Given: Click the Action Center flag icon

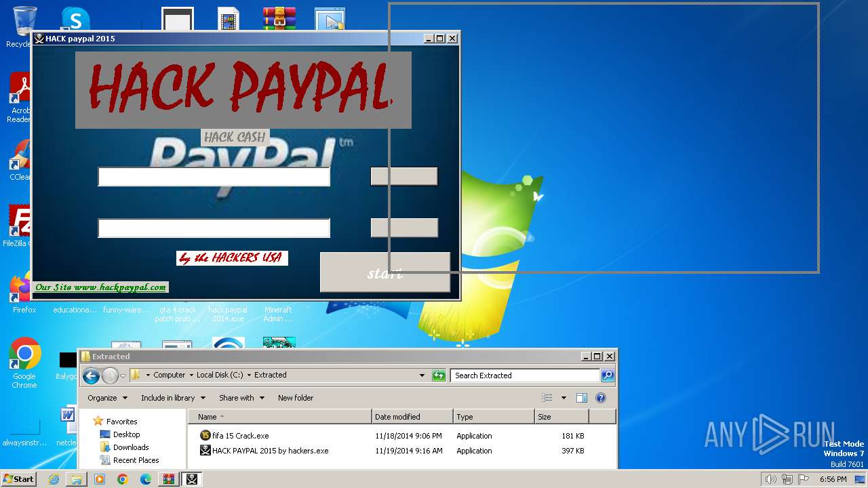Looking at the screenshot, I should coord(804,479).
